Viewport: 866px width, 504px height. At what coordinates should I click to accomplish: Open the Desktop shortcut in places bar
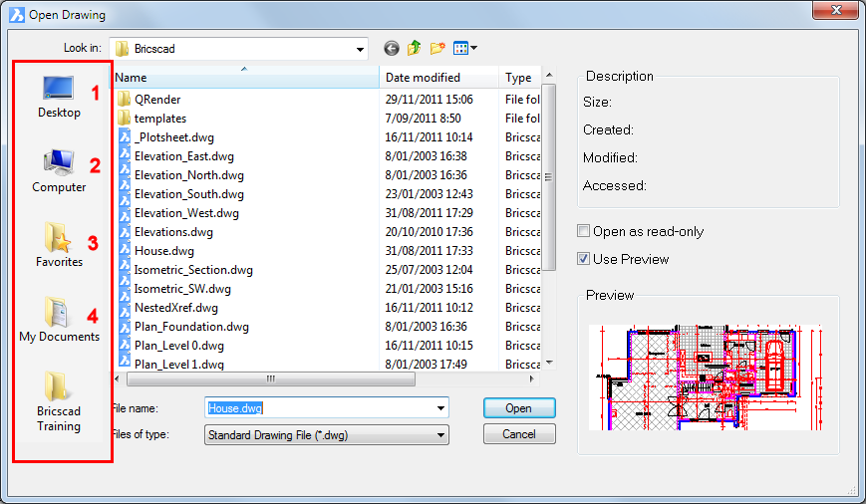coord(59,97)
